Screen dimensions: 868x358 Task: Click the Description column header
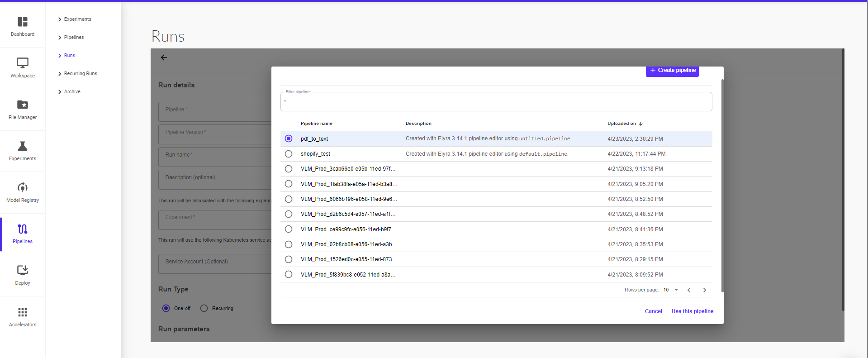pos(418,124)
